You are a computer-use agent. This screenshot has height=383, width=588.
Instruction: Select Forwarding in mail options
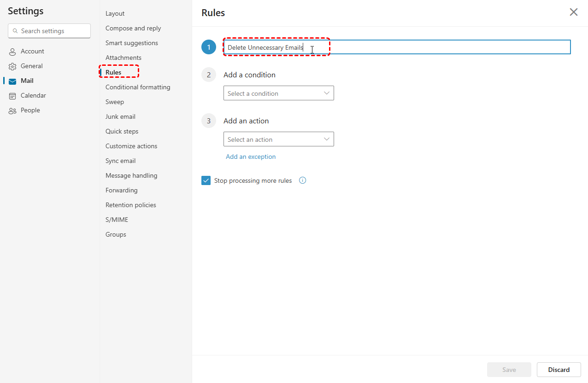tap(122, 190)
